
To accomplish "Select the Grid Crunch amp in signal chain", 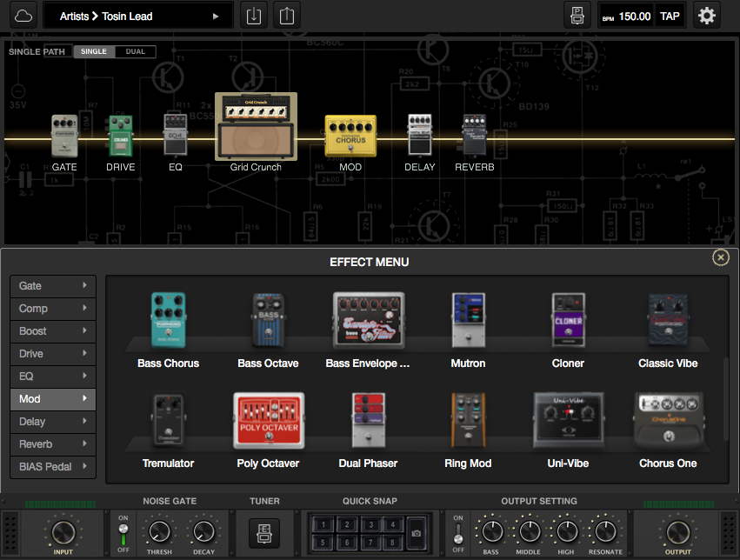I will click(x=256, y=128).
